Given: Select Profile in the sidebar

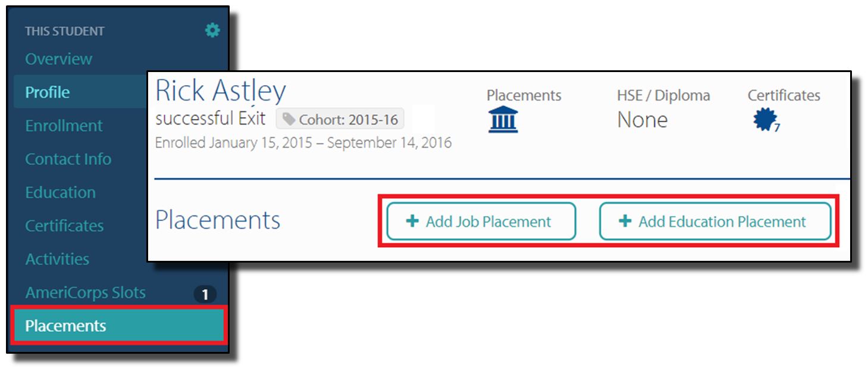Looking at the screenshot, I should [48, 92].
